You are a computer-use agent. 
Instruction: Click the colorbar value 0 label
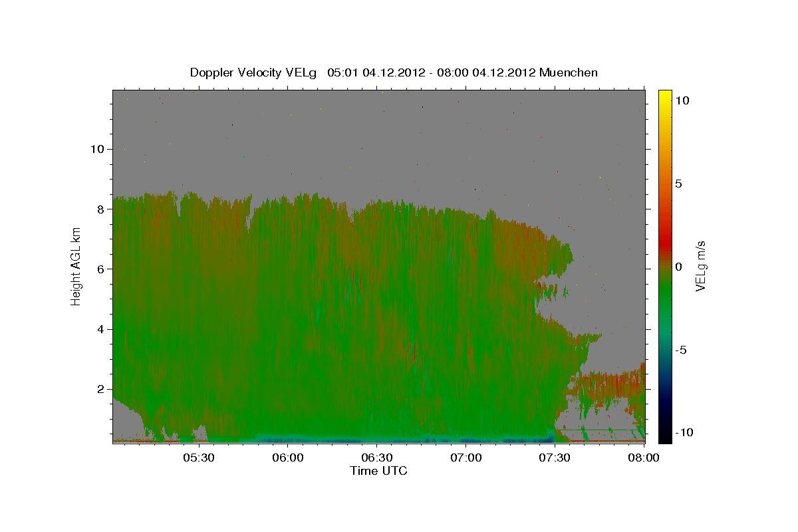coord(679,266)
